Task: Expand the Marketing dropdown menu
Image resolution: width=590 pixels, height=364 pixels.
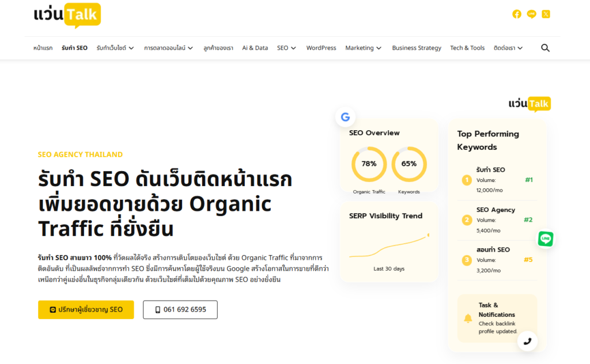Action: point(363,48)
